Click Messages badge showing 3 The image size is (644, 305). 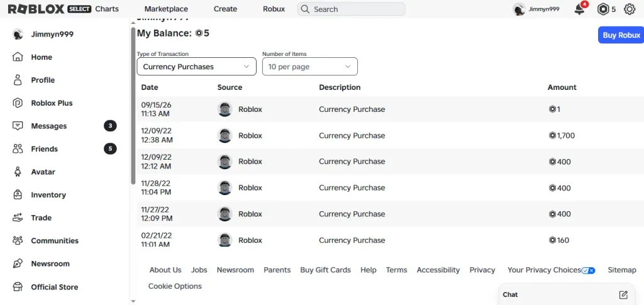point(110,126)
